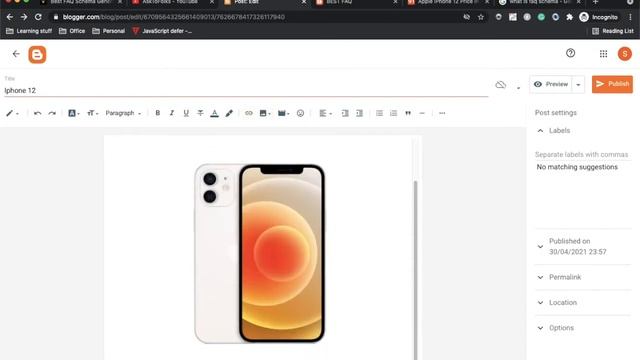
Task: Open the Blogger help icon
Action: 570,53
